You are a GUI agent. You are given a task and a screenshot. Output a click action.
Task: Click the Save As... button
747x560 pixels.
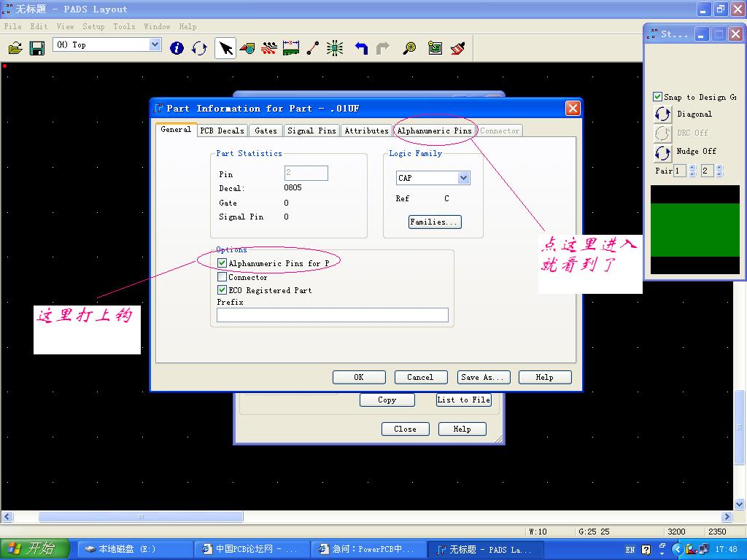(483, 377)
